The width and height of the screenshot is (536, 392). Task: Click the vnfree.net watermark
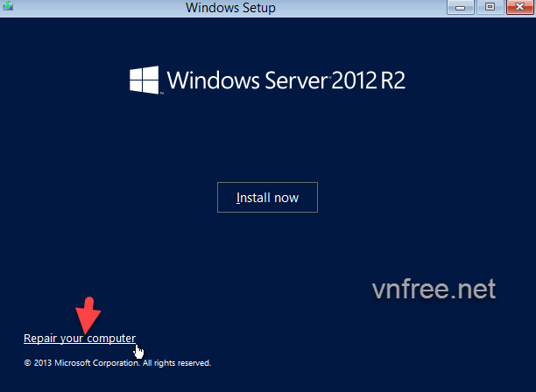tap(433, 289)
